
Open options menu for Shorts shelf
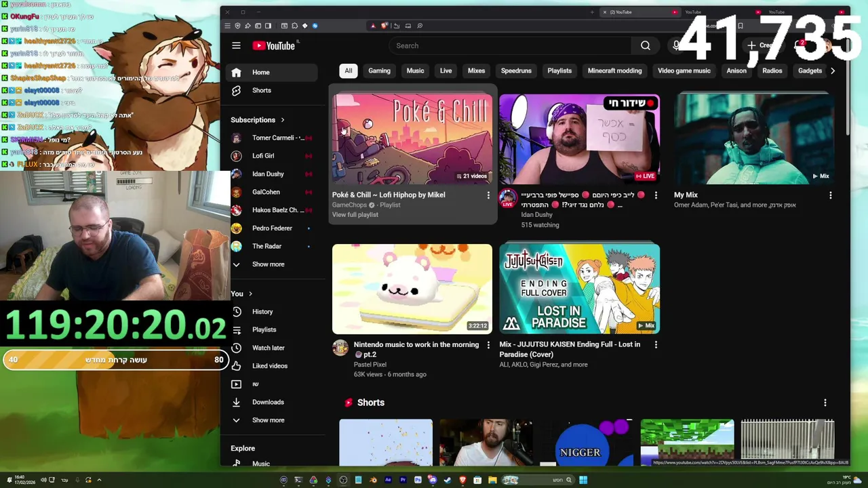point(825,403)
